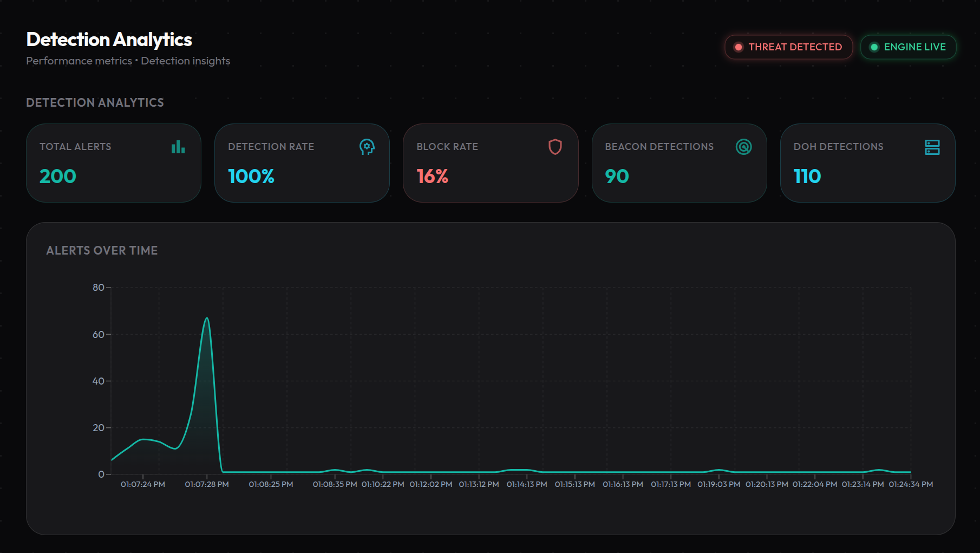This screenshot has width=980, height=553.
Task: Open the Detection Rate 100% value
Action: pos(251,176)
